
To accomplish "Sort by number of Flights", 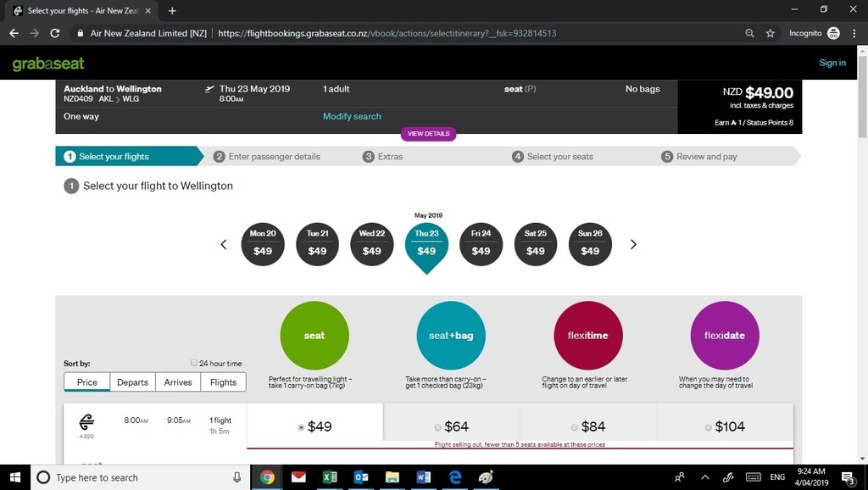I will [223, 382].
